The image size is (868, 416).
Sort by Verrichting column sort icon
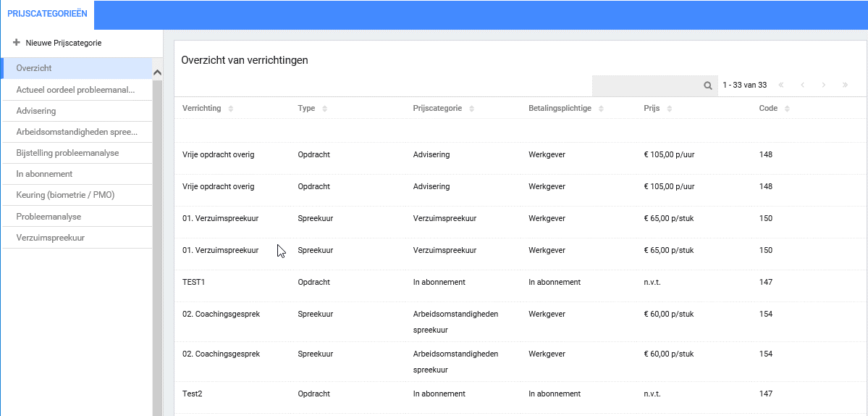[231, 109]
